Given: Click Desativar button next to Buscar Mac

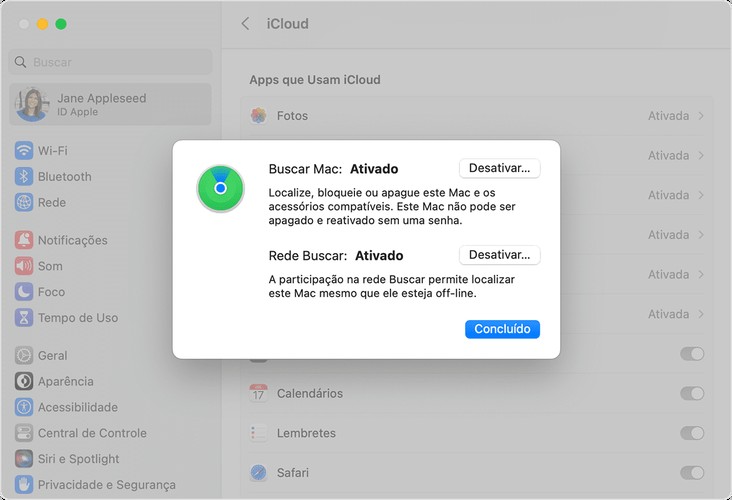Looking at the screenshot, I should tap(500, 168).
